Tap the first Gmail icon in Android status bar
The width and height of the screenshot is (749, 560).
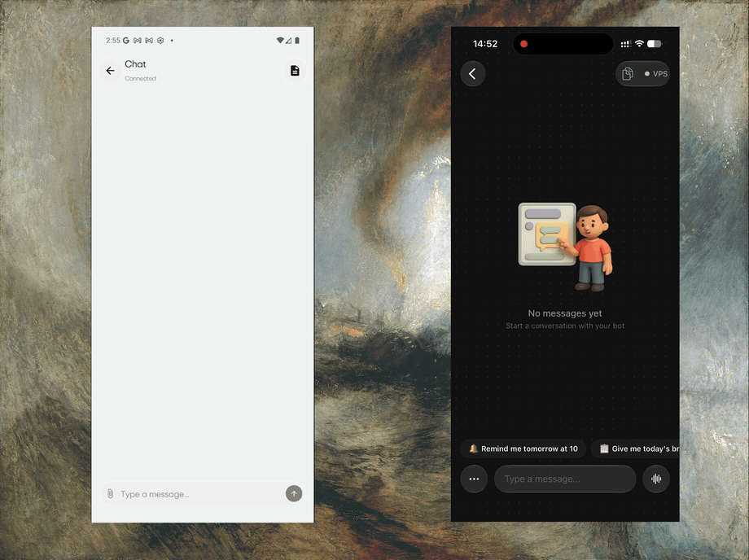[x=138, y=41]
